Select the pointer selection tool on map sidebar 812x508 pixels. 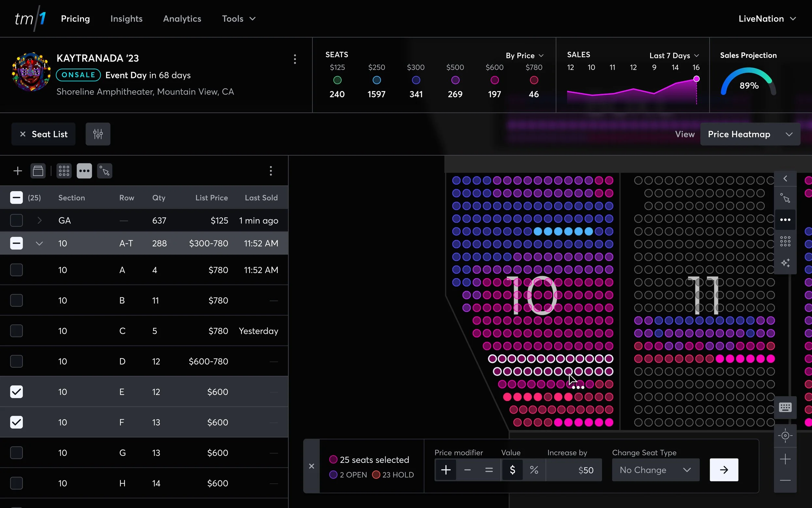[x=785, y=199]
